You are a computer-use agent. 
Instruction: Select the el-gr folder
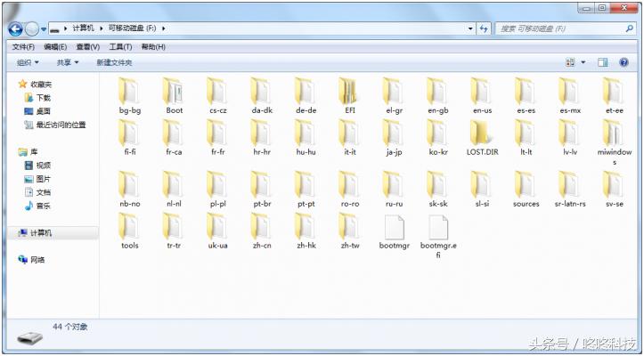pyautogui.click(x=394, y=95)
